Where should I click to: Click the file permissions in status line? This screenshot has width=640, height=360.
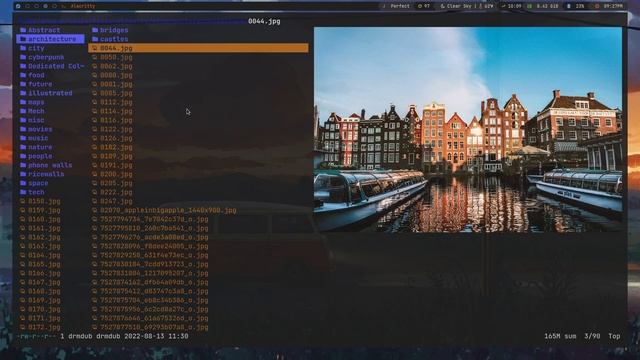(x=36, y=336)
